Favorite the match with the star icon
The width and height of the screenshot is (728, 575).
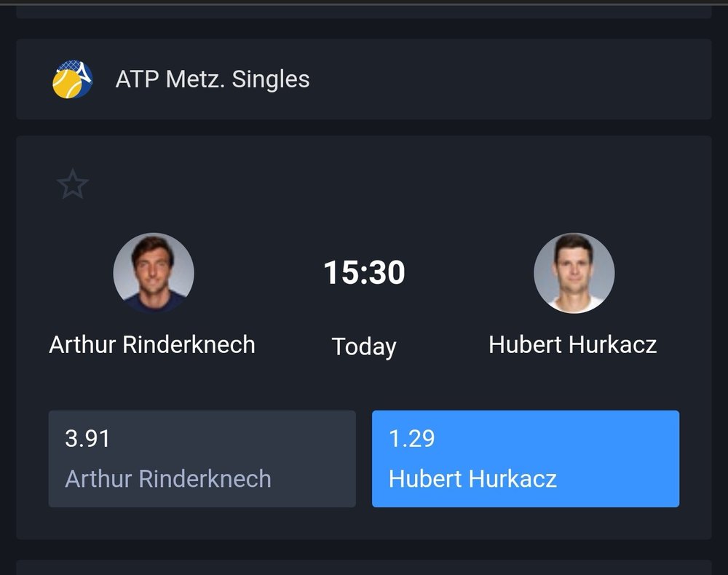[x=72, y=185]
